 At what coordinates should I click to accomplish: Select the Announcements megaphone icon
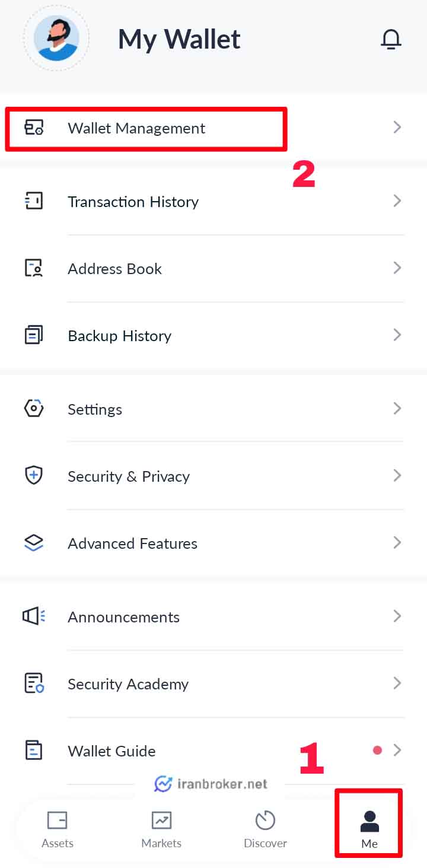click(x=34, y=616)
